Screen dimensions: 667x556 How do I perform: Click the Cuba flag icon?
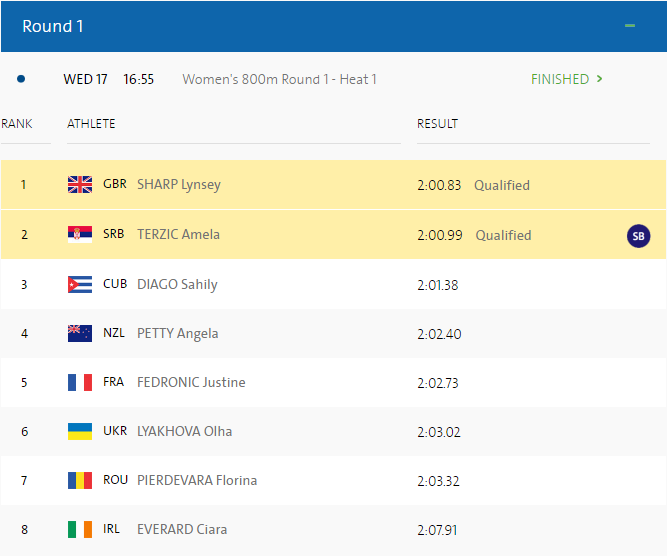pyautogui.click(x=80, y=284)
